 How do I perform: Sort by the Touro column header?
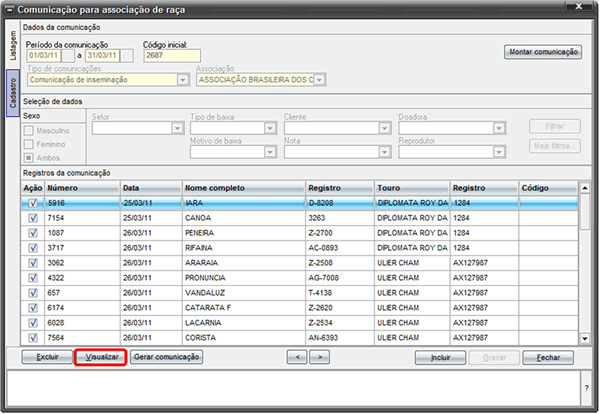[412, 188]
